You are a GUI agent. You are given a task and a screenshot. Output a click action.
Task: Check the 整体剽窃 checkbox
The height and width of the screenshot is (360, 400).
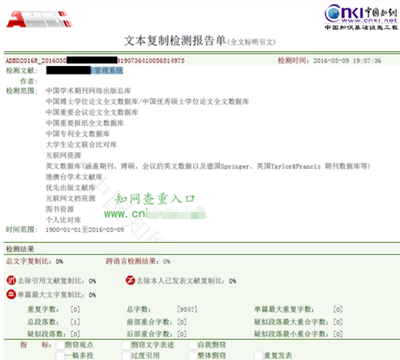(x=193, y=356)
